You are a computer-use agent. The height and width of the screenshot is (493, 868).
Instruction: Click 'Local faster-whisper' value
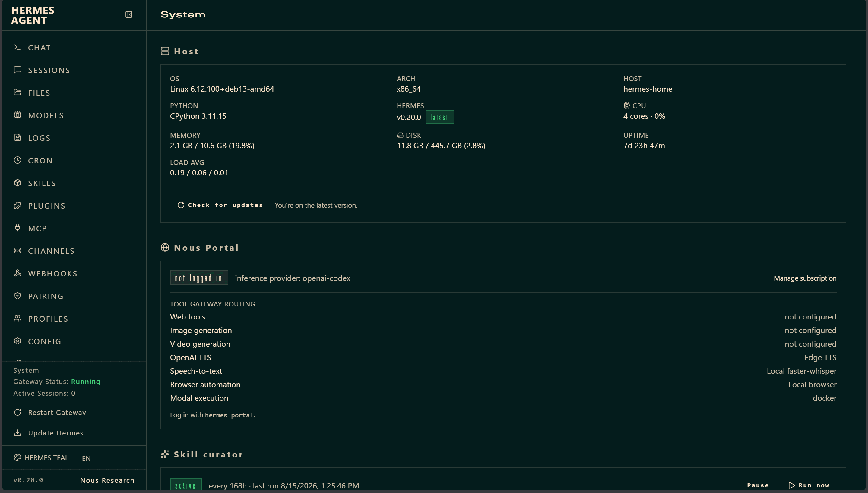point(802,371)
